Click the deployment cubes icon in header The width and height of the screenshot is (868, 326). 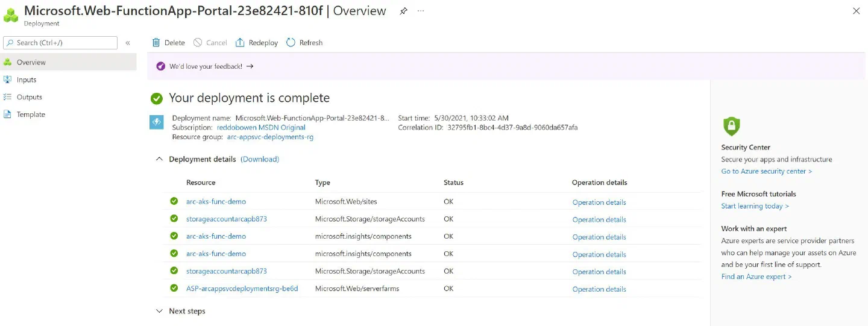11,14
